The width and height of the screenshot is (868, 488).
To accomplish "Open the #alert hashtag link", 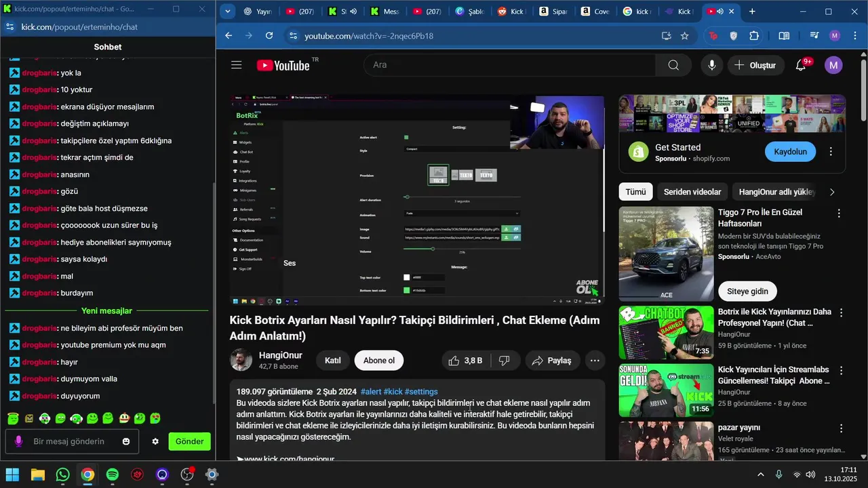I will point(371,392).
